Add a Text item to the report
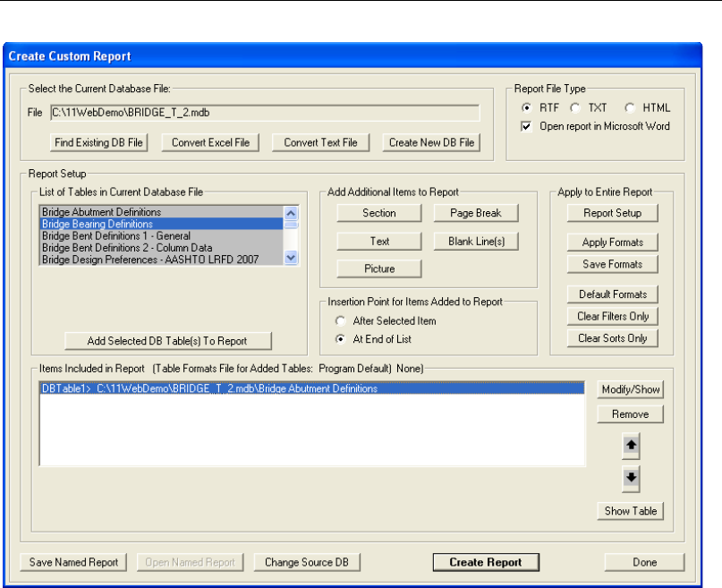 (379, 242)
